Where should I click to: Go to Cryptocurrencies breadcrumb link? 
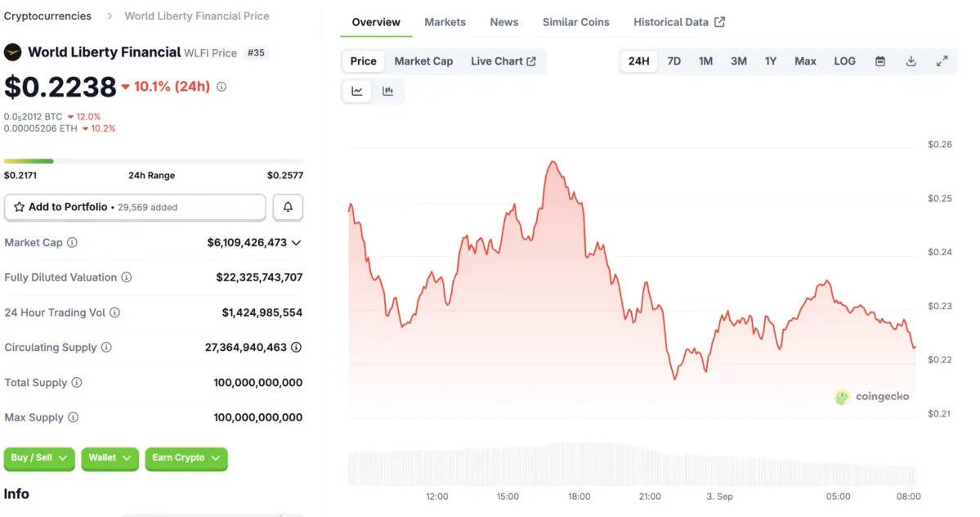pyautogui.click(x=47, y=16)
